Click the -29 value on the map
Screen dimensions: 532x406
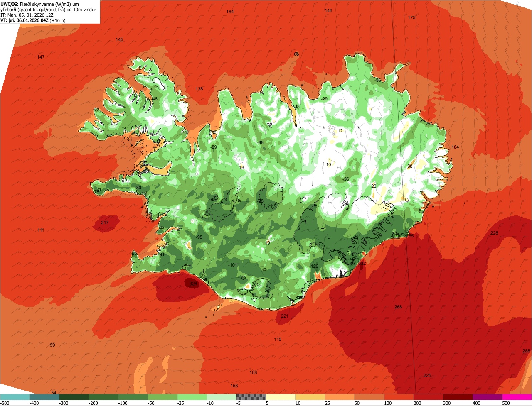pos(325,99)
